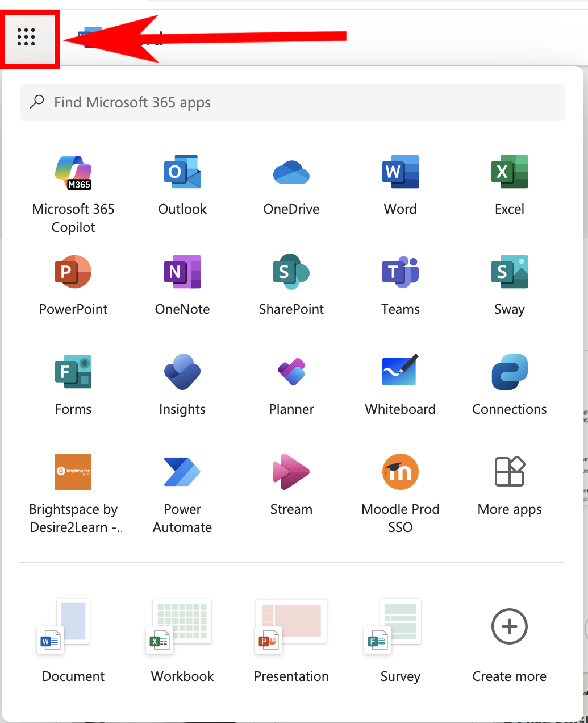
Task: Open OneNote app
Action: click(x=182, y=285)
